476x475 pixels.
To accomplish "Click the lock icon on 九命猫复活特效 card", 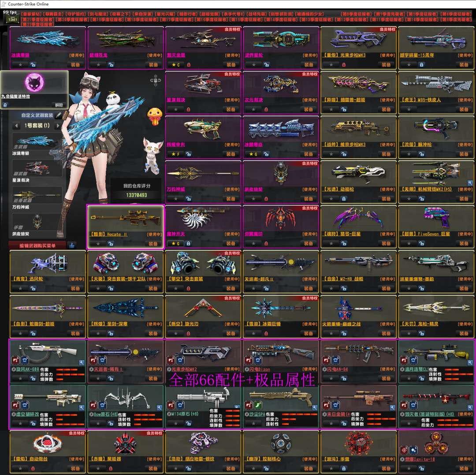I will (5, 105).
